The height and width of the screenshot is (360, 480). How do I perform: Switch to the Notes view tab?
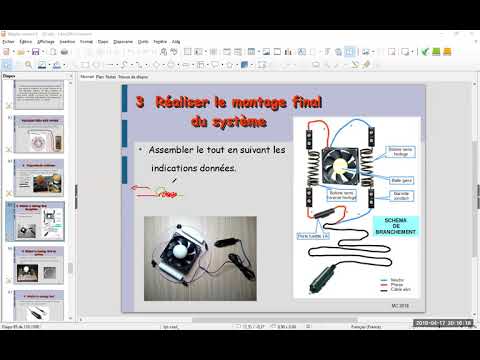pos(111,77)
